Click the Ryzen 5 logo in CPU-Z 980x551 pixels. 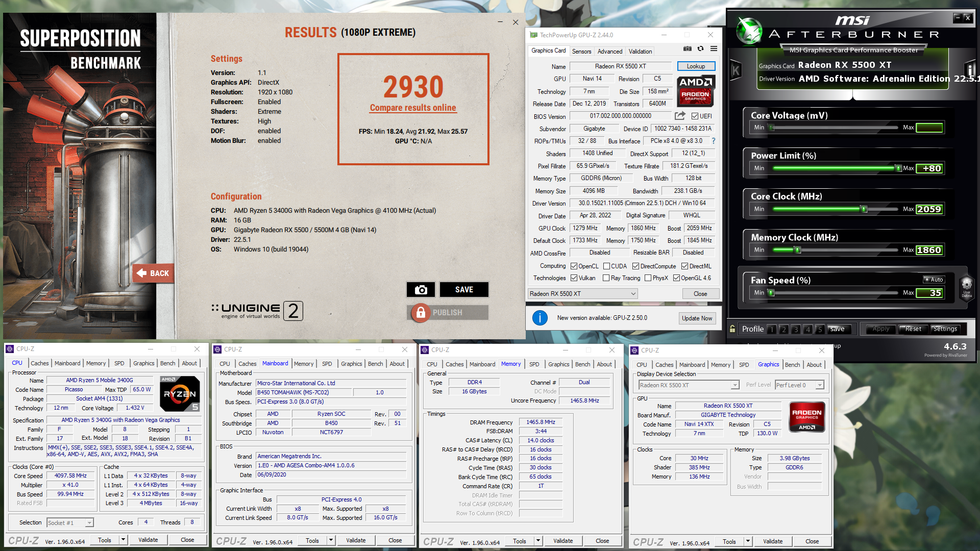point(180,393)
